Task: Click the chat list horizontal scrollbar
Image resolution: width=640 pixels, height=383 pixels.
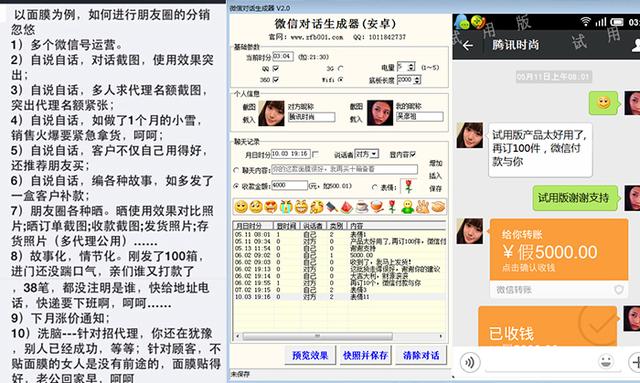Action: click(318, 336)
